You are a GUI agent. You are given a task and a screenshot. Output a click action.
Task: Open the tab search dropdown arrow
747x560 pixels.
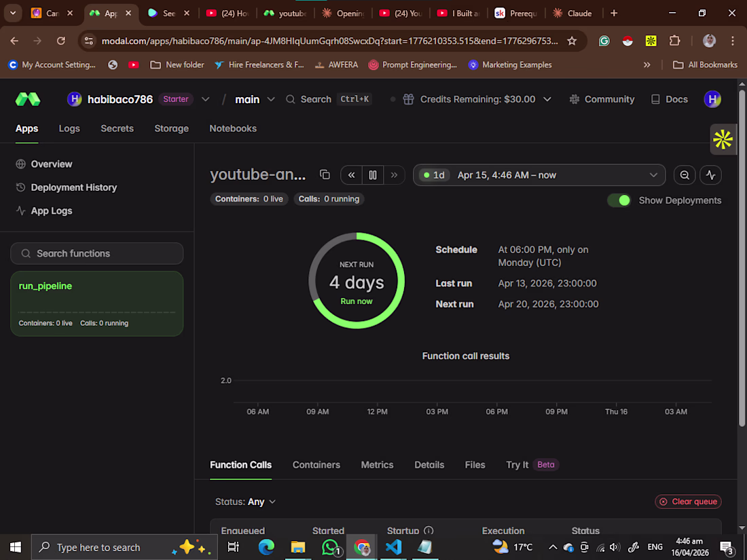(x=13, y=14)
